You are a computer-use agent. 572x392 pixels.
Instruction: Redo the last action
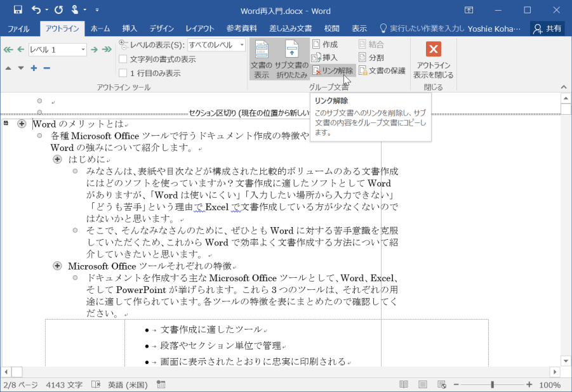pos(59,10)
